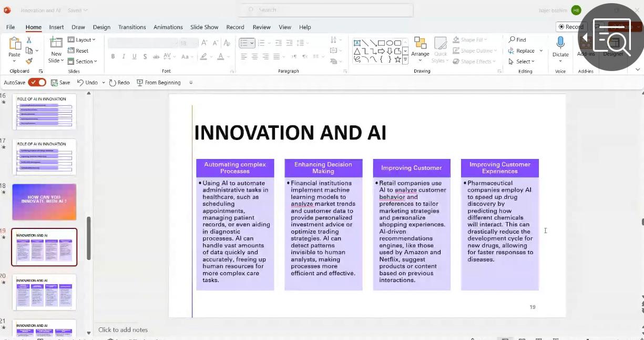Turn off the AutoSave switch

pos(37,83)
